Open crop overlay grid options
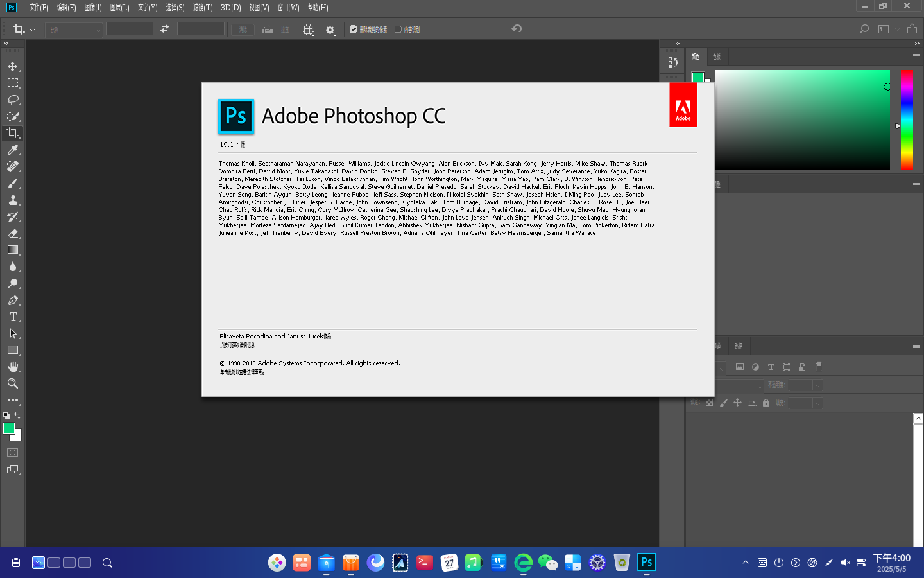 (309, 30)
